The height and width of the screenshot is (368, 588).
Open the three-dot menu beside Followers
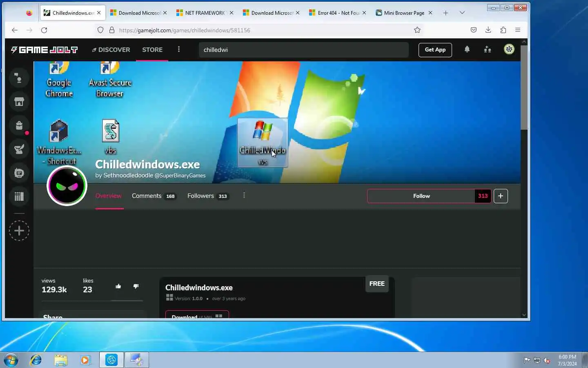tap(244, 195)
